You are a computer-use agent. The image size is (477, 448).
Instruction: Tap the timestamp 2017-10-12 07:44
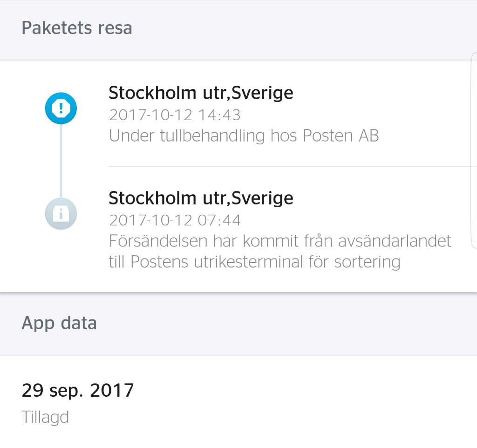coord(175,220)
